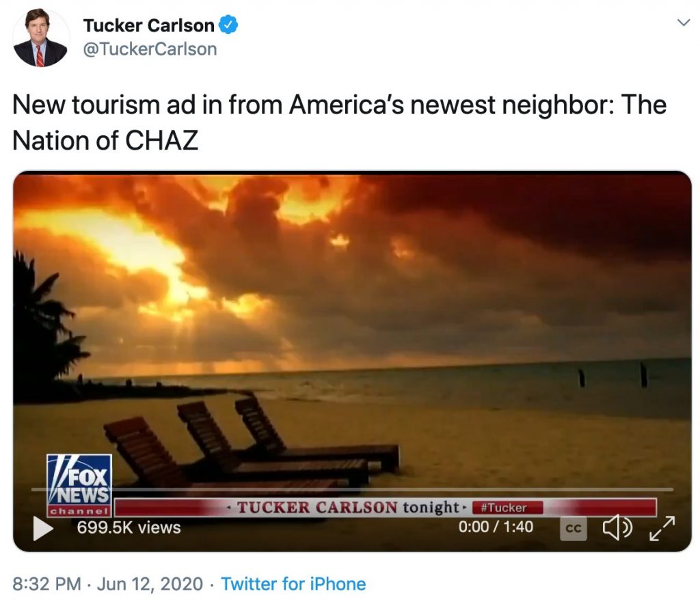This screenshot has height=604, width=700.
Task: Click the #Tucker hashtag on video banner
Action: [x=508, y=508]
